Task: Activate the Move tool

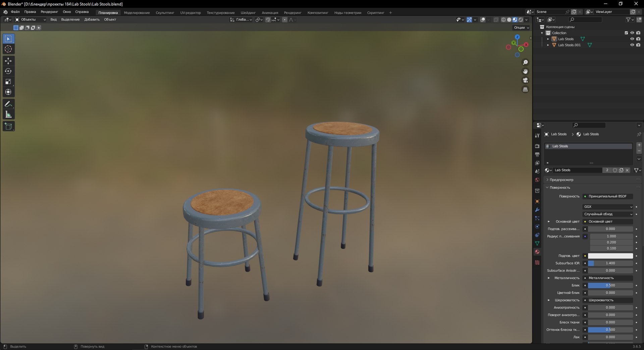Action: pos(8,61)
